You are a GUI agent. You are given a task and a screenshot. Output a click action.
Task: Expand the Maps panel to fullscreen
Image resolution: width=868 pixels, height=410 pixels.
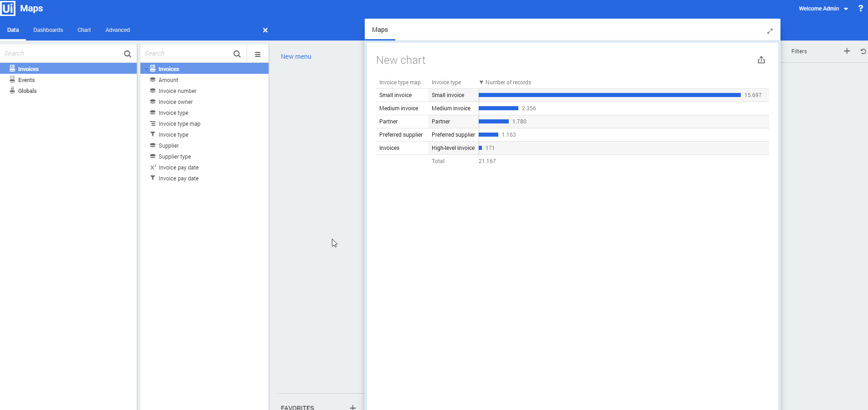[x=770, y=31]
